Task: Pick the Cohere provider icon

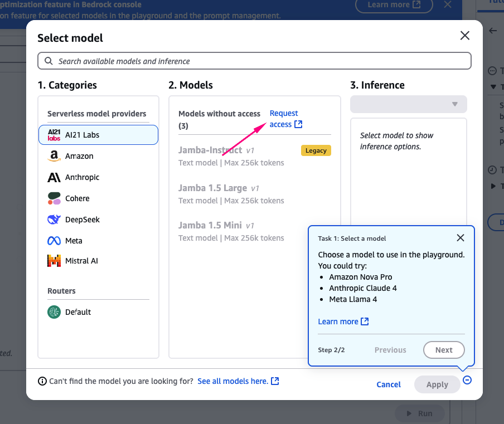Action: coord(54,198)
